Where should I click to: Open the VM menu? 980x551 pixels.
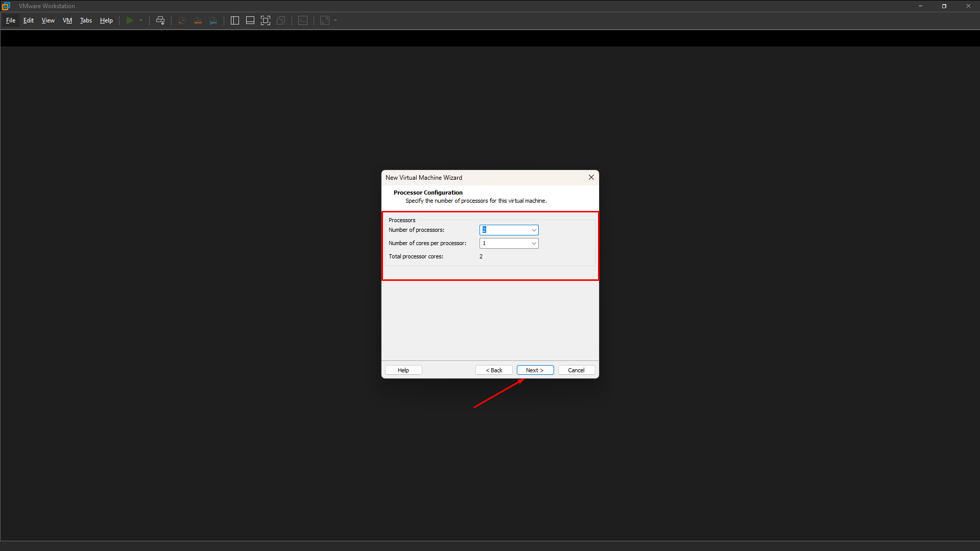[67, 20]
